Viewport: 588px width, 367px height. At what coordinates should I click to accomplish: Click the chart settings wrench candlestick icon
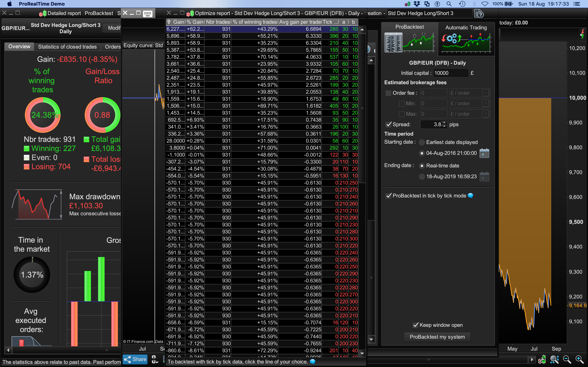click(x=542, y=359)
